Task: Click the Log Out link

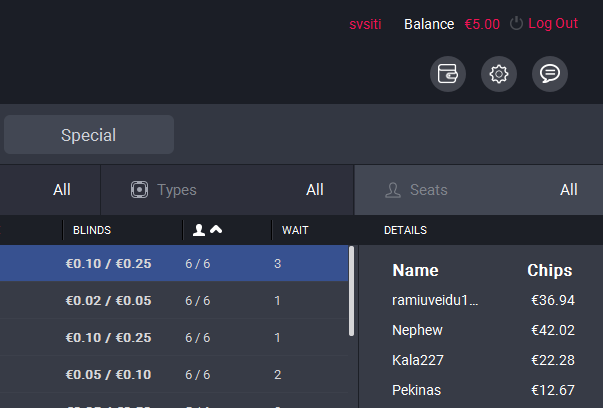Action: (552, 24)
